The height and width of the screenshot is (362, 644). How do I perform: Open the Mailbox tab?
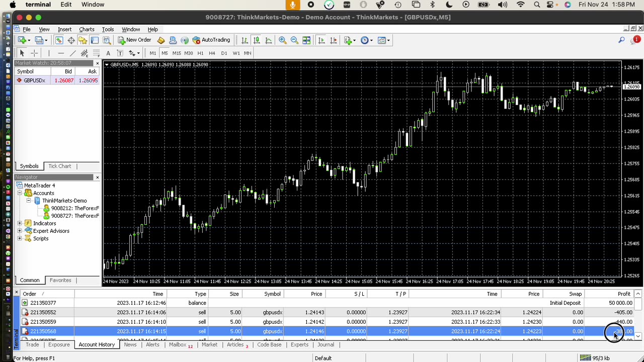[181, 344]
